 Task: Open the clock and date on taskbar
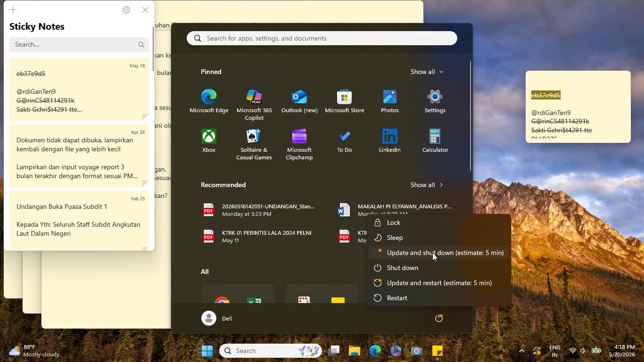click(x=621, y=351)
